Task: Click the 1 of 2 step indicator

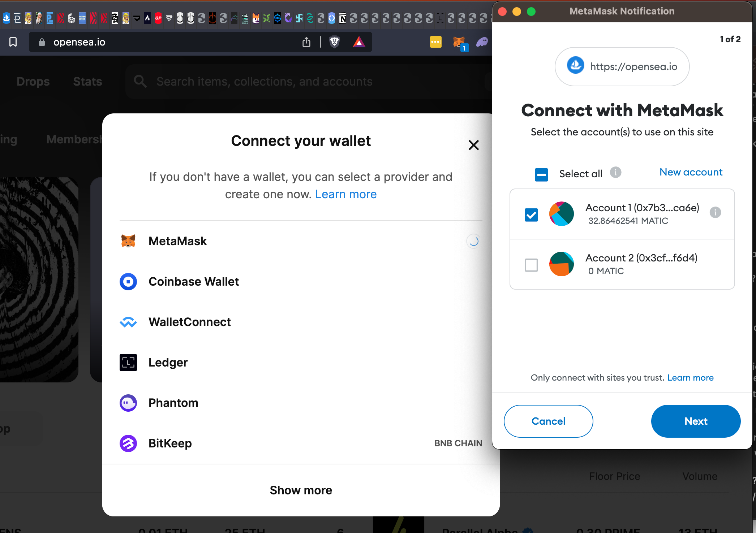Action: coord(730,39)
